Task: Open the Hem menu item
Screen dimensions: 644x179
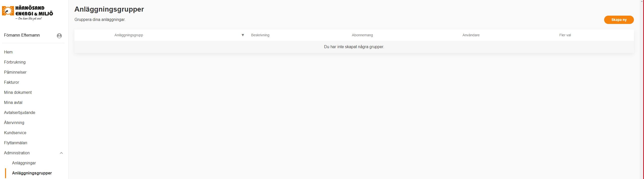Action: point(8,52)
